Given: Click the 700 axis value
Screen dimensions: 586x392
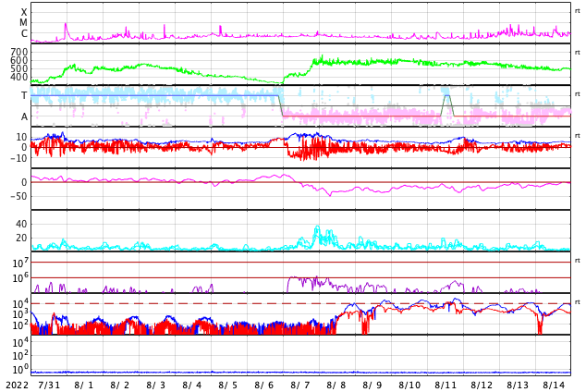Looking at the screenshot, I should pyautogui.click(x=19, y=52).
